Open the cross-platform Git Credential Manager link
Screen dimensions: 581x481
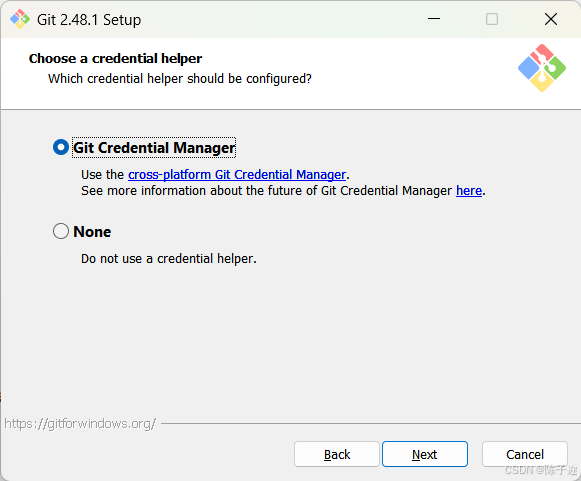(x=237, y=175)
